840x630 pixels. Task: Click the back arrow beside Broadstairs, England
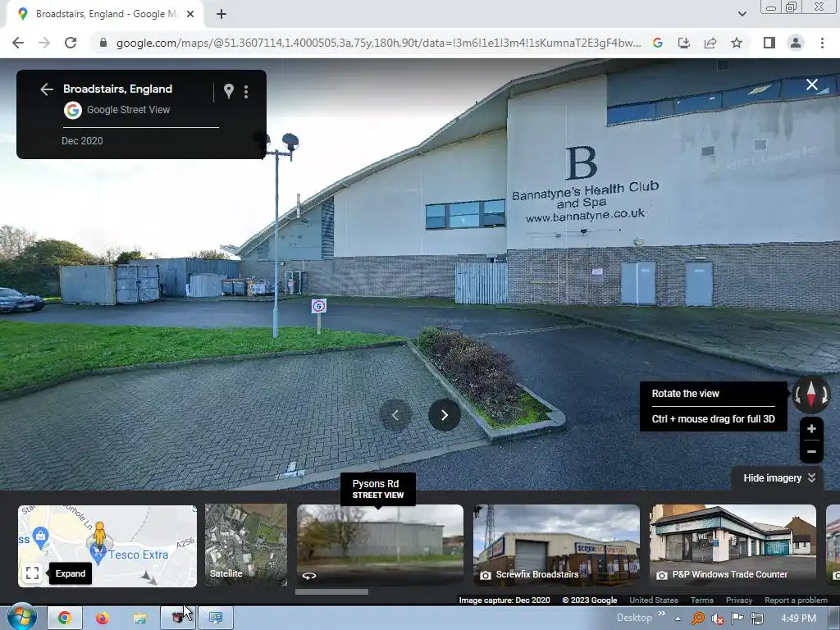pos(47,89)
